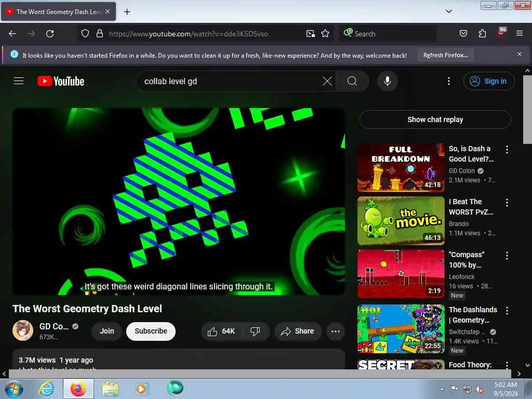Open Full Breakdown video thumbnail
The width and height of the screenshot is (532, 399).
pos(401,168)
